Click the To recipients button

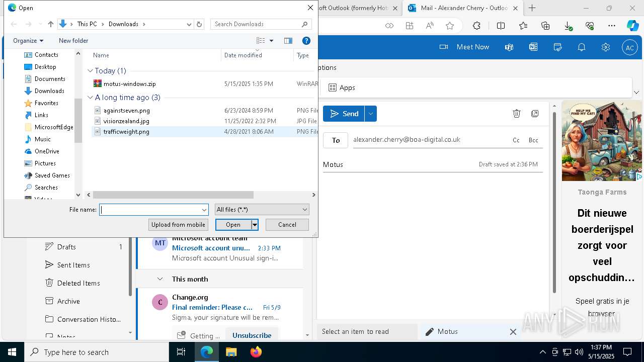click(x=336, y=140)
